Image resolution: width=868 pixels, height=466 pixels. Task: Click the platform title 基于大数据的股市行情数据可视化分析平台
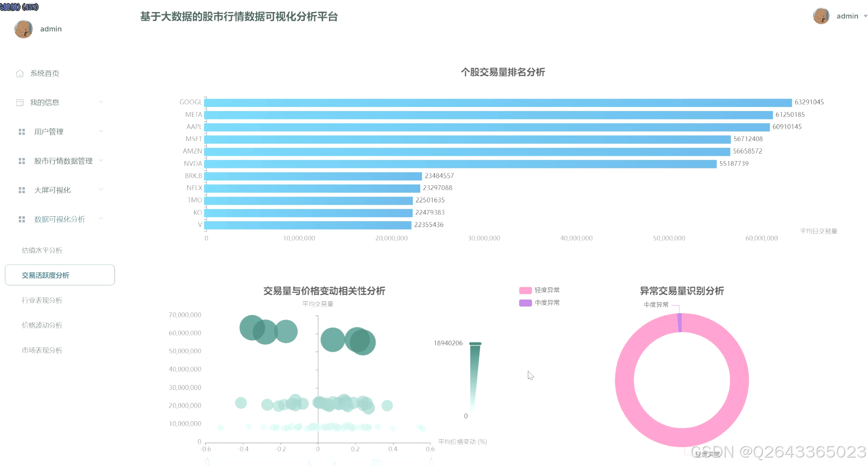239,17
